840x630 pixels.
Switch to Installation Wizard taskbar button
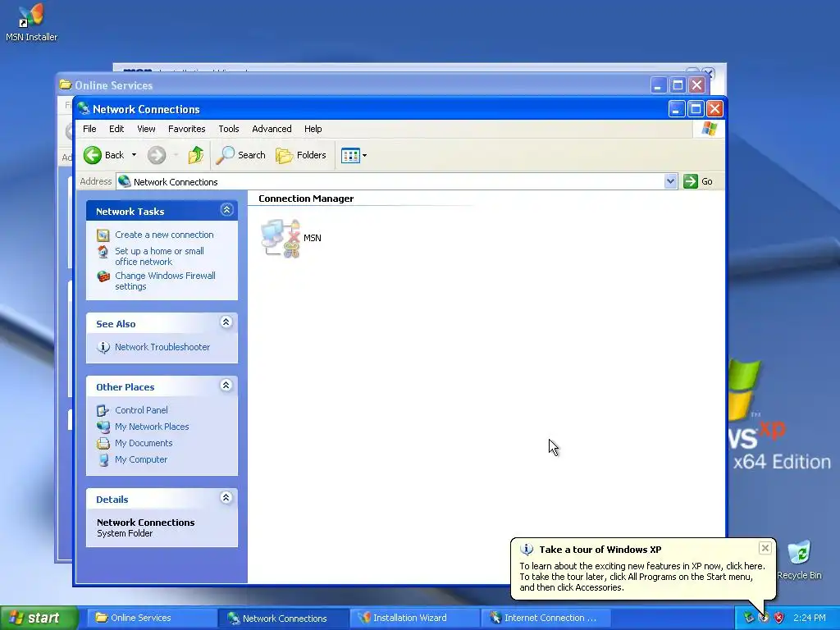414,619
